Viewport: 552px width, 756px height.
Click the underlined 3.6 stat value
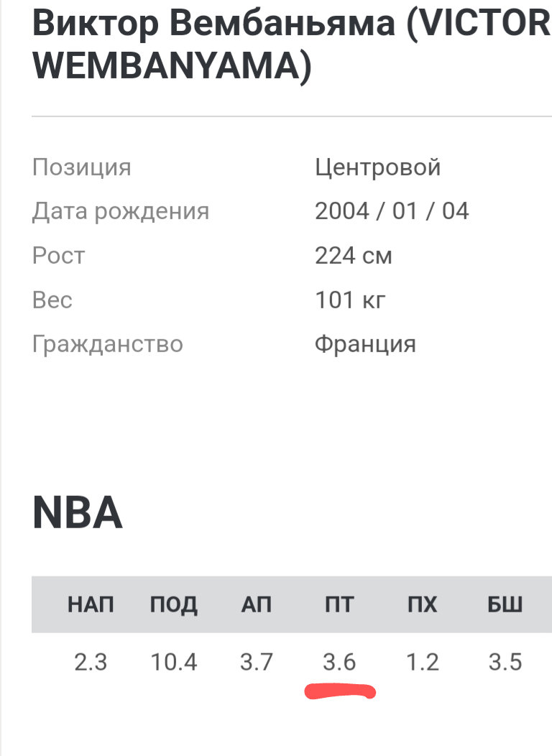pyautogui.click(x=339, y=662)
